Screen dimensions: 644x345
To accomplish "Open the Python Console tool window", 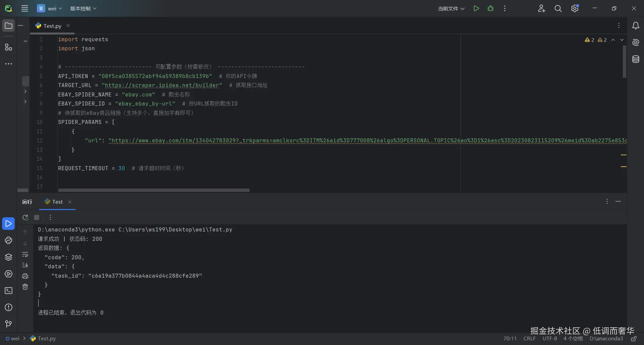I will click(x=8, y=240).
